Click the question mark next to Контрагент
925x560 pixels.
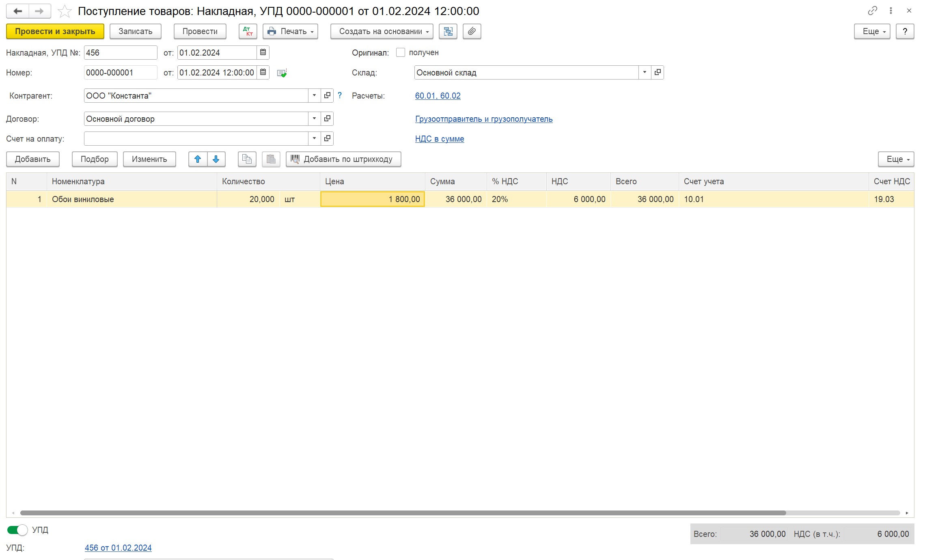340,95
